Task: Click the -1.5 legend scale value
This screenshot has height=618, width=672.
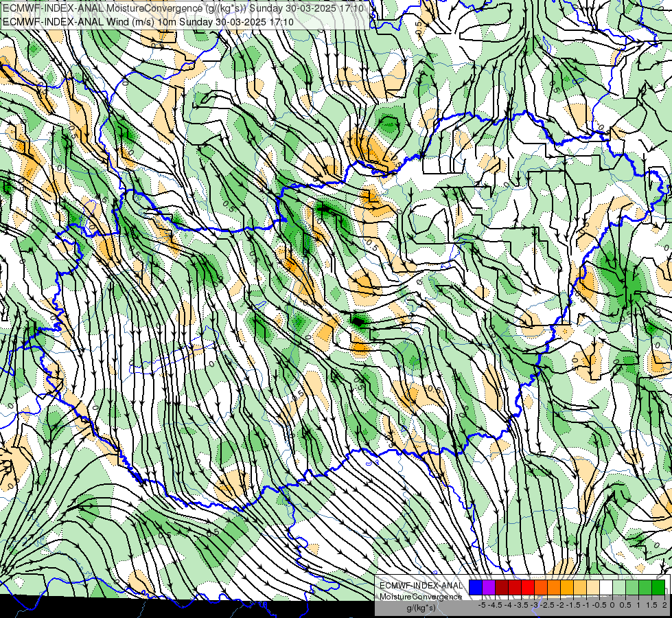Action: click(573, 605)
